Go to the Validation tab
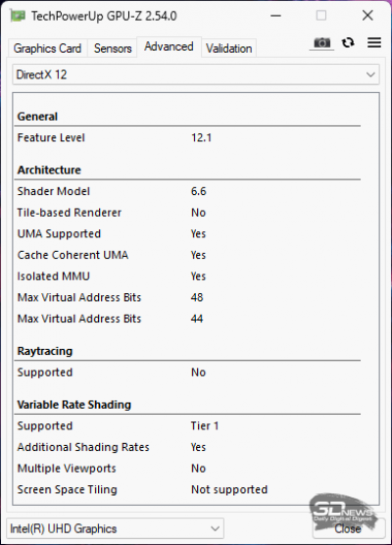This screenshot has width=392, height=545. click(x=228, y=48)
